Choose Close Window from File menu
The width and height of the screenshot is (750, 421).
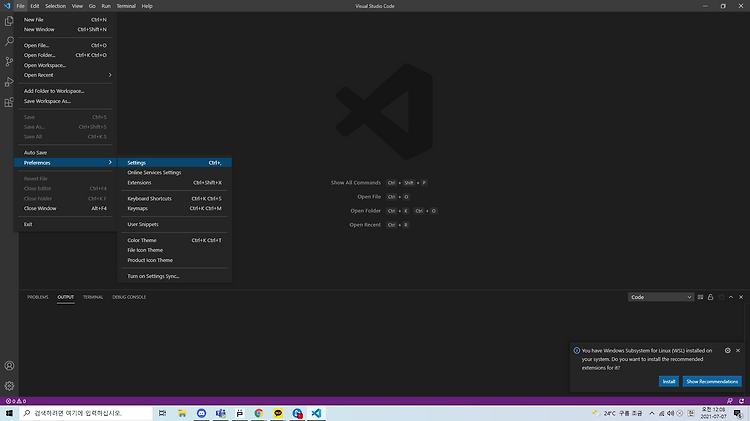tap(65, 208)
